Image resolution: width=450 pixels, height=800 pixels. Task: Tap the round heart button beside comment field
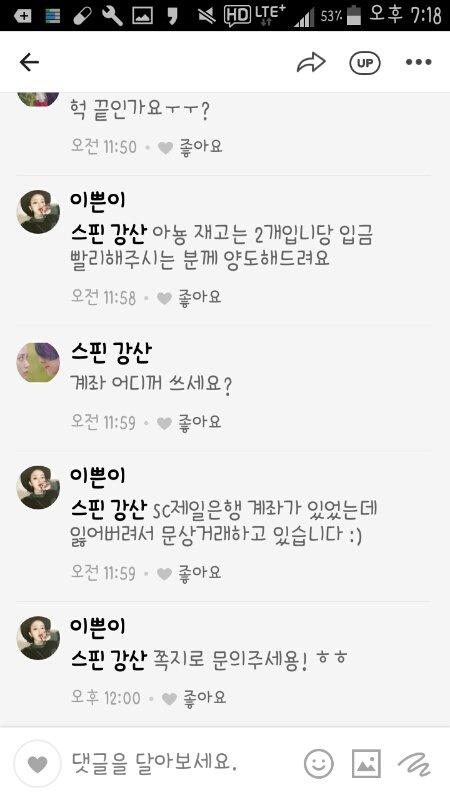click(37, 764)
